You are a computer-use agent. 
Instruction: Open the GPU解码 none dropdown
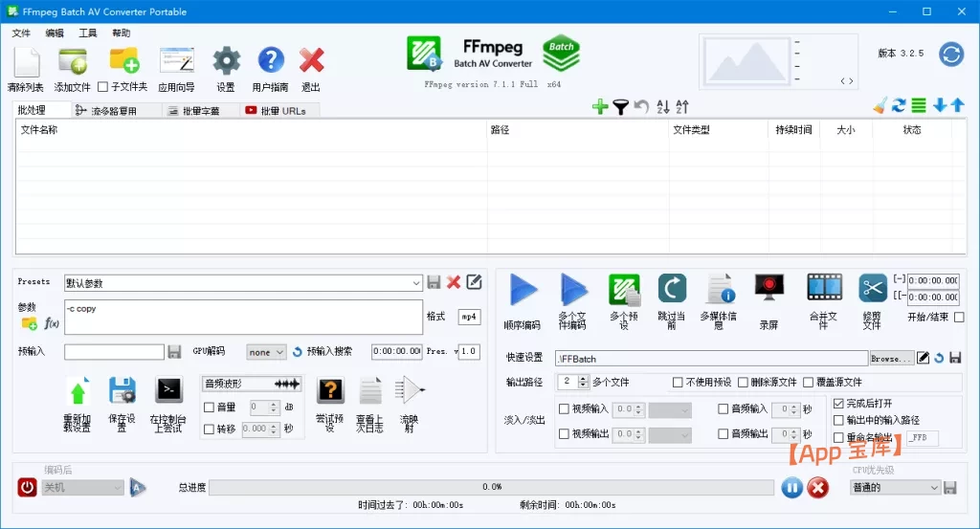pos(266,352)
